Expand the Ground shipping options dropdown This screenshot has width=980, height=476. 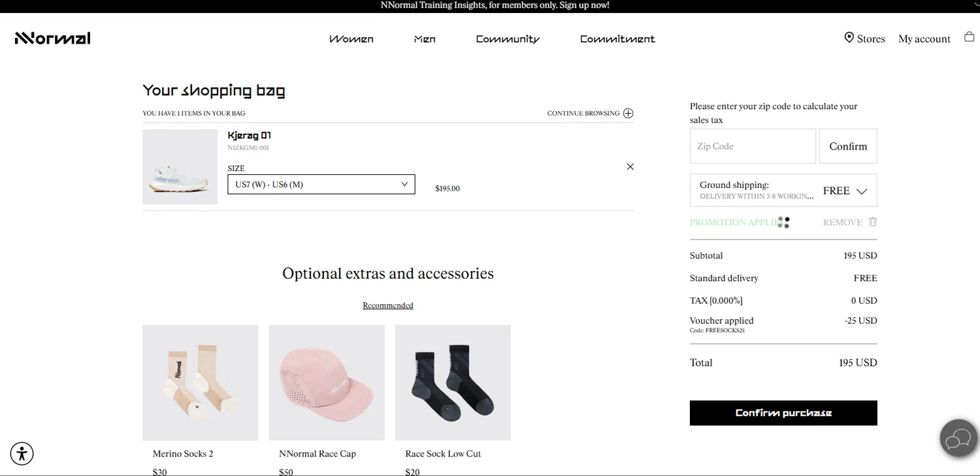783,190
